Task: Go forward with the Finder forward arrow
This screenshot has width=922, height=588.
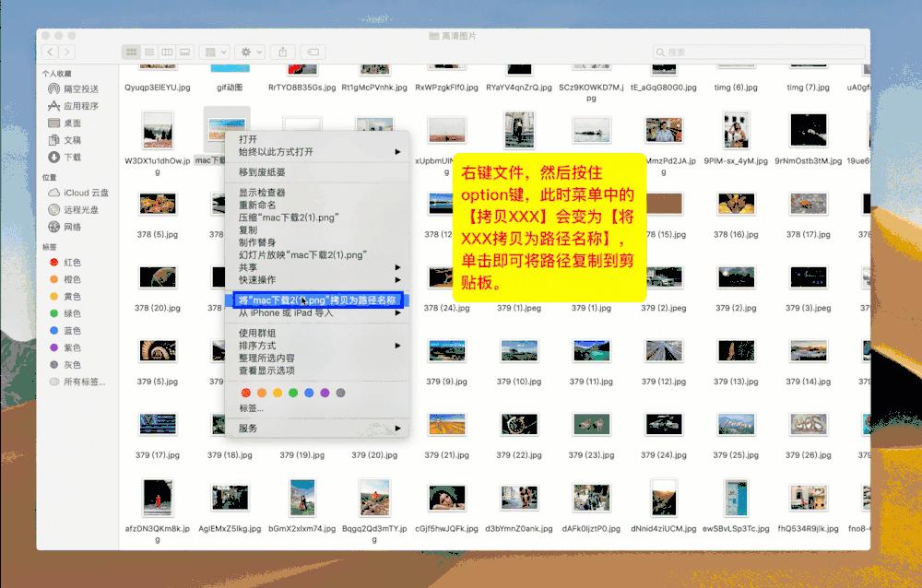Action: coord(66,52)
